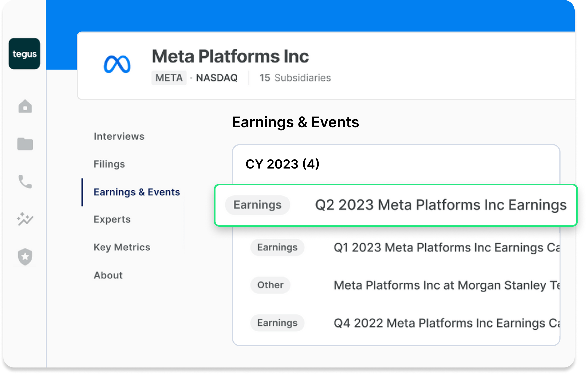Click the NASDAQ exchange label
The height and width of the screenshot is (374, 588).
[x=217, y=78]
